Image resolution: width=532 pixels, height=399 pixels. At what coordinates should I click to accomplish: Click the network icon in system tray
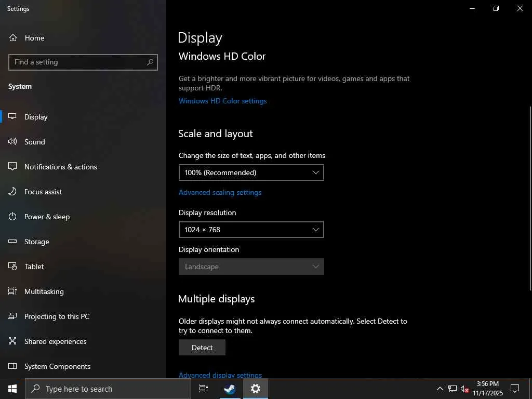[453, 389]
